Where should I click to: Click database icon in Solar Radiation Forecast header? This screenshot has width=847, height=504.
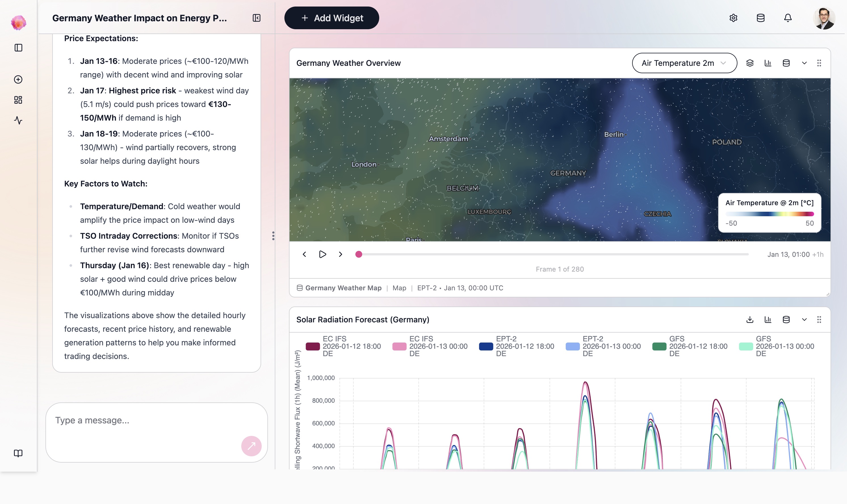pos(786,320)
